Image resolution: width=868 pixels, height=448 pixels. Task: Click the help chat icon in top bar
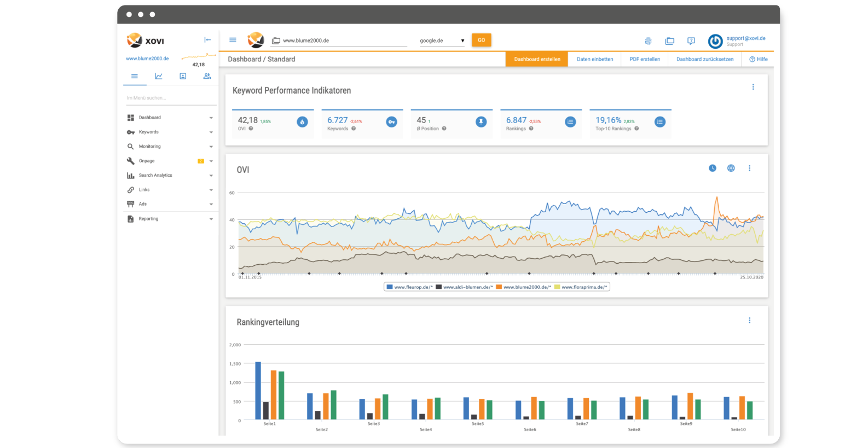tap(691, 41)
